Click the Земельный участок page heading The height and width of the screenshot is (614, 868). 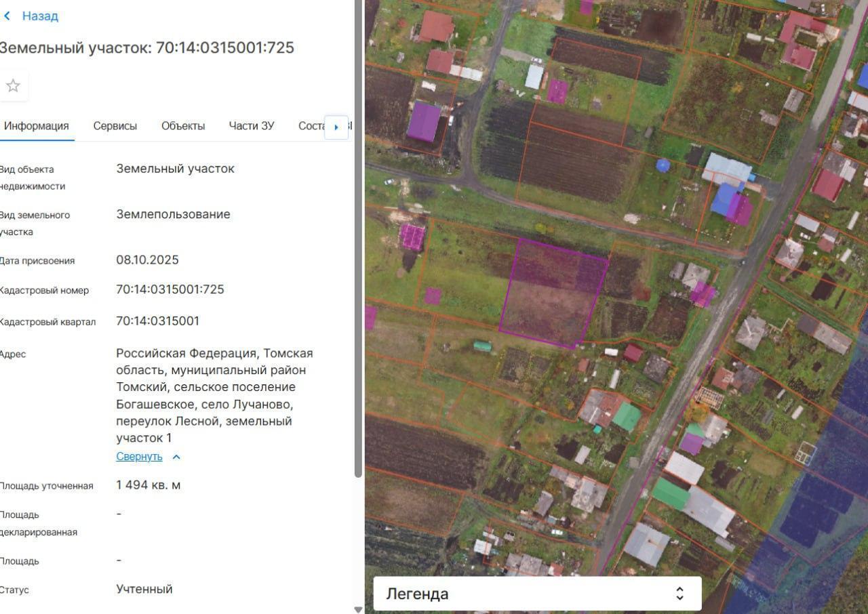[x=146, y=47]
